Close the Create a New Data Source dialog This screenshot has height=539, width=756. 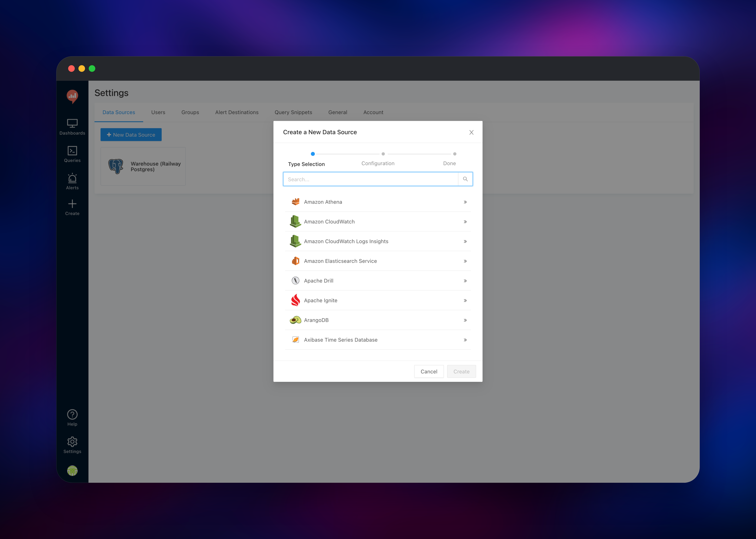pyautogui.click(x=471, y=132)
